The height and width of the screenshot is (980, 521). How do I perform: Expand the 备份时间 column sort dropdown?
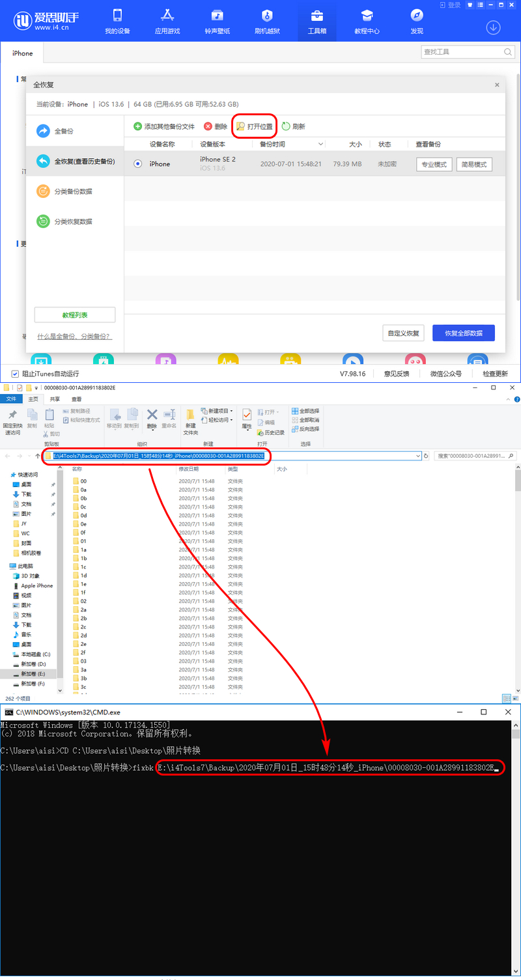320,145
